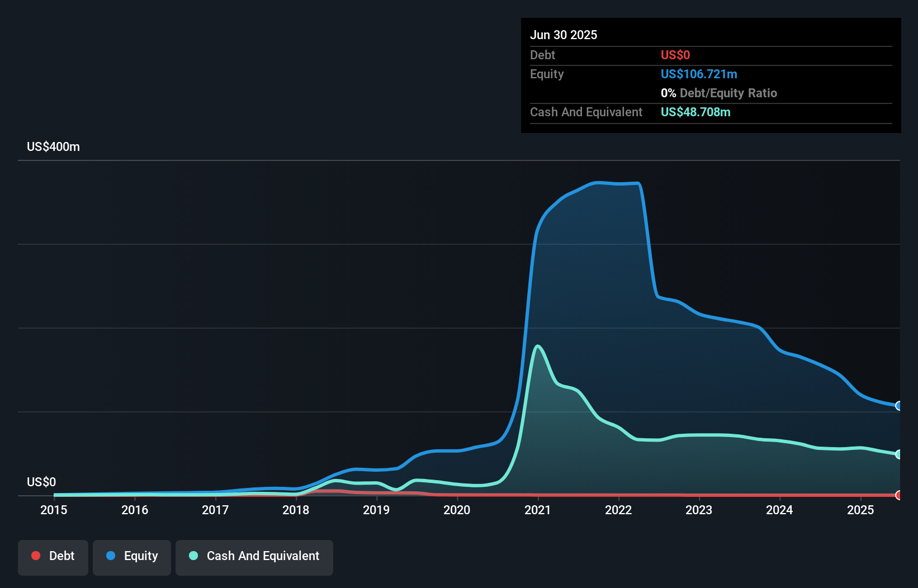Select the blue Equity endpoint marker
The width and height of the screenshot is (918, 588).
[898, 406]
